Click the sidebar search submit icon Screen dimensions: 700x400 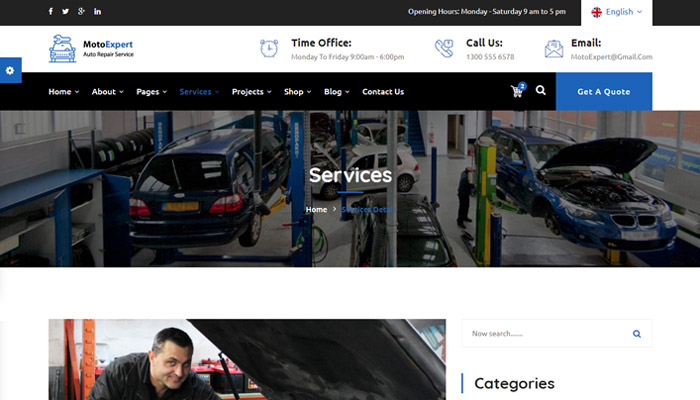click(x=637, y=333)
